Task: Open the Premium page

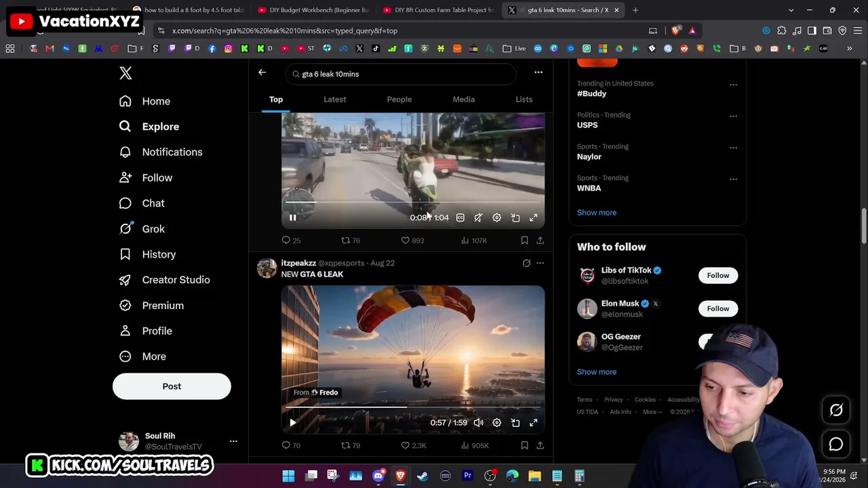Action: (x=151, y=306)
